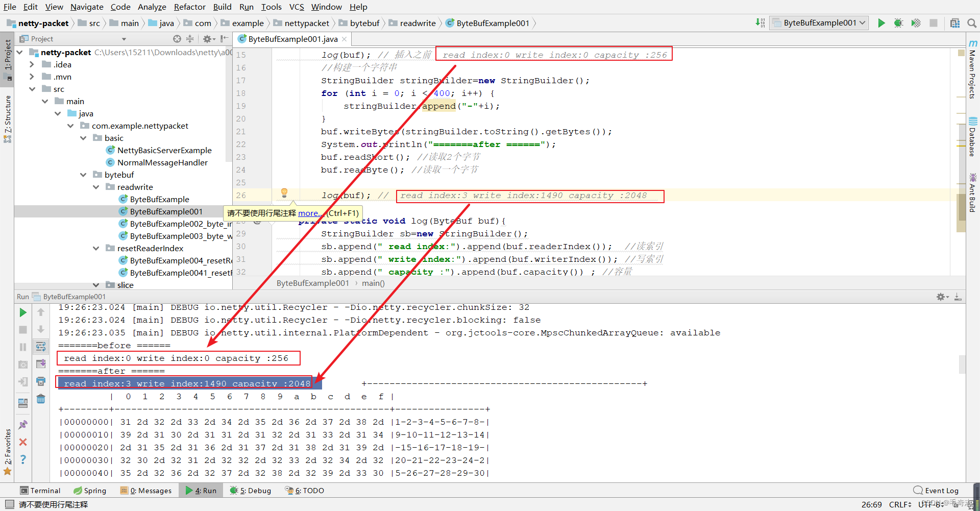Viewport: 980px width, 511px height.
Task: Click the exit icon in Run sidebar
Action: click(x=23, y=382)
